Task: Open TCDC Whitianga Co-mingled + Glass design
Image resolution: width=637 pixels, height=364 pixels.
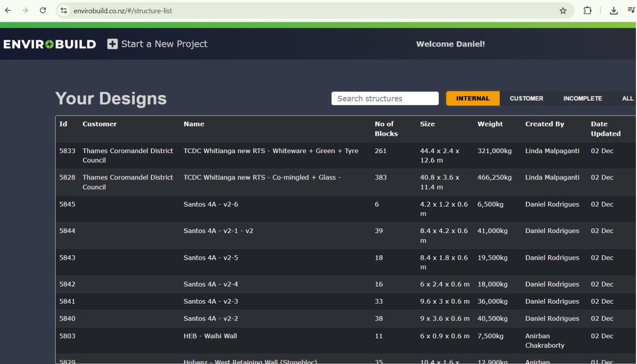Action: (262, 177)
